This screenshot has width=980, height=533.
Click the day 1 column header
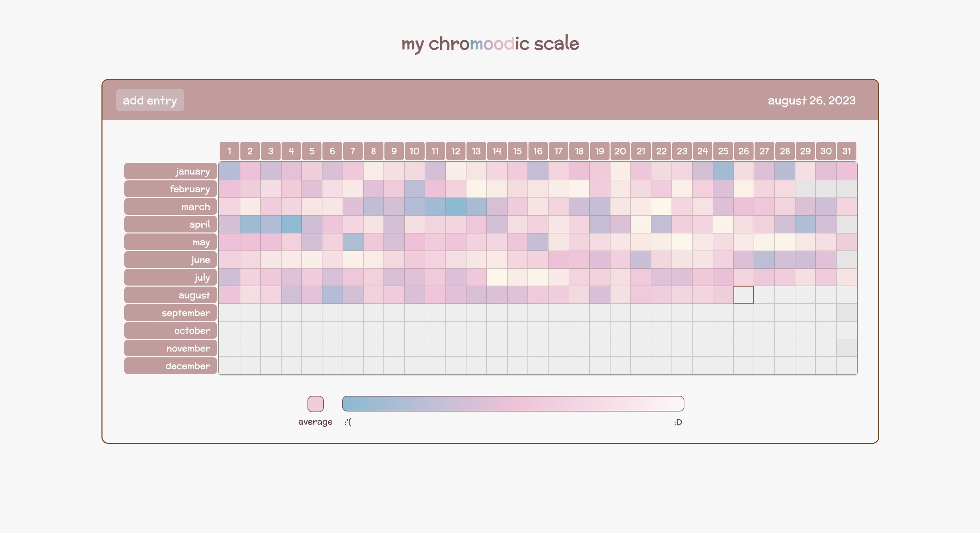pos(230,151)
